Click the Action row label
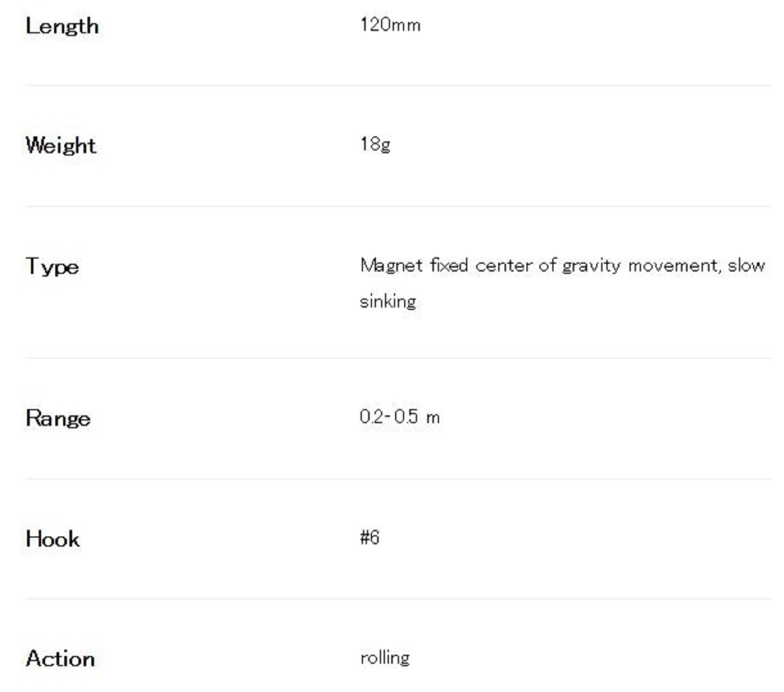This screenshot has height=692, width=784. [60, 659]
